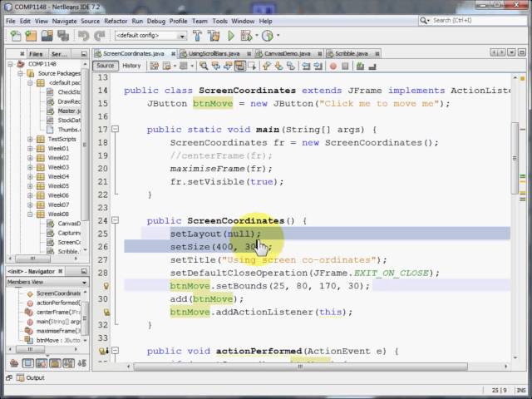Open the Profile Project dropdown arrow
This screenshot has height=399, width=532.
[x=278, y=35]
